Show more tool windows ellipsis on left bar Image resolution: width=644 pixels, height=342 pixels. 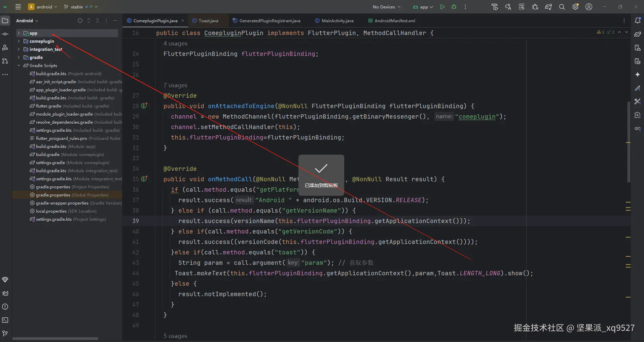pyautogui.click(x=5, y=74)
